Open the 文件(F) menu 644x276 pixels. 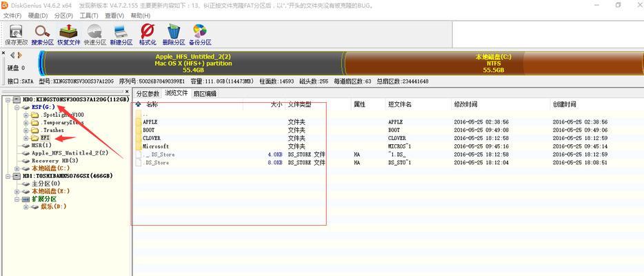pyautogui.click(x=12, y=15)
